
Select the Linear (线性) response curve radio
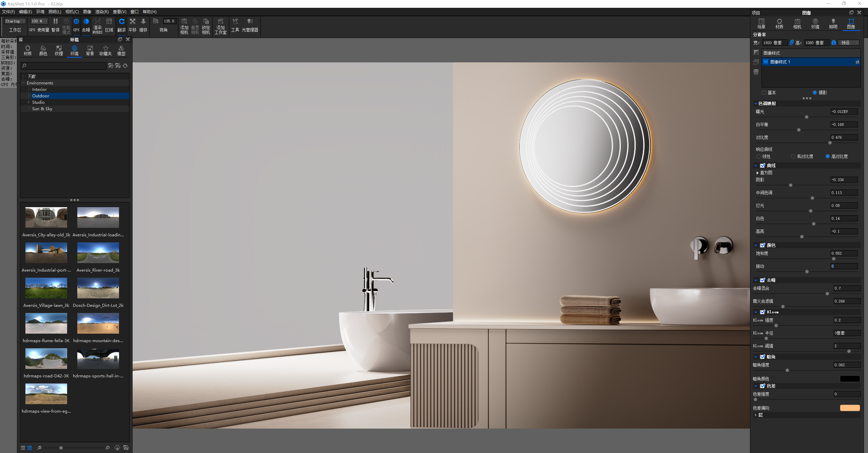pyautogui.click(x=758, y=156)
